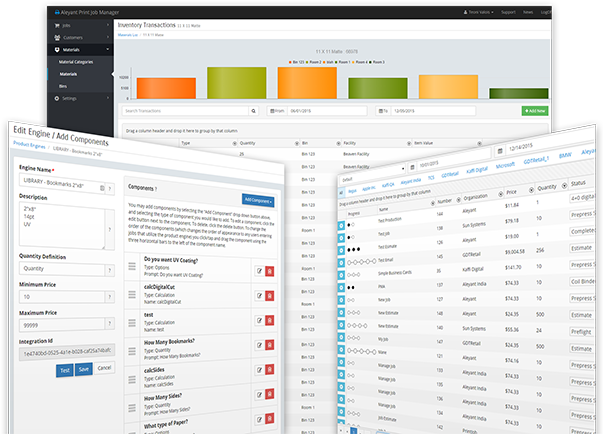Select the BMW tab in jobs list
Viewport: 603px width, 434px height.
[x=565, y=155]
